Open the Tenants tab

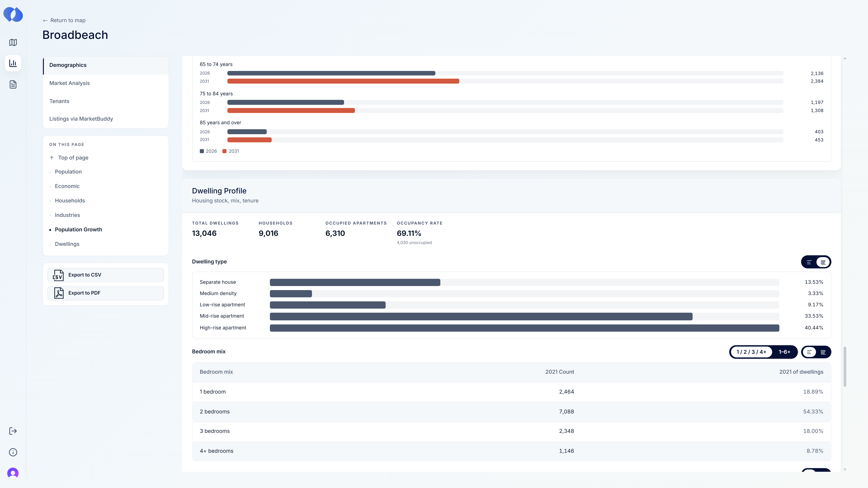pyautogui.click(x=106, y=101)
